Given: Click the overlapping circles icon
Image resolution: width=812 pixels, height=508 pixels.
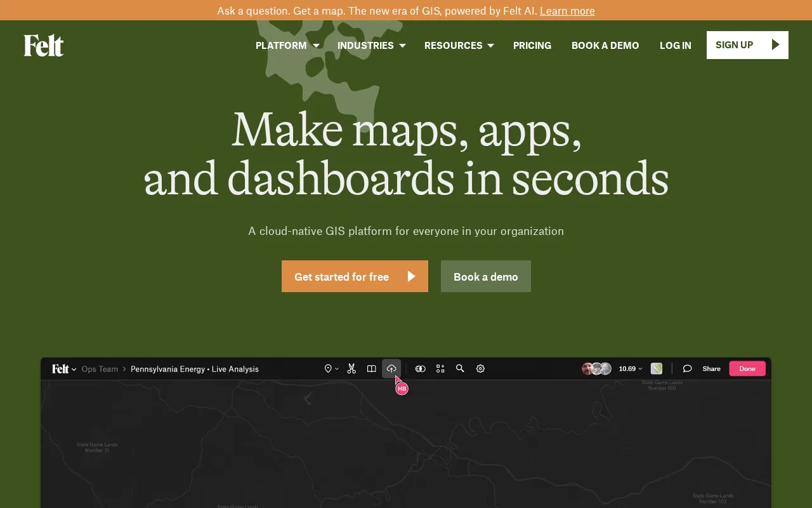Looking at the screenshot, I should tap(420, 369).
